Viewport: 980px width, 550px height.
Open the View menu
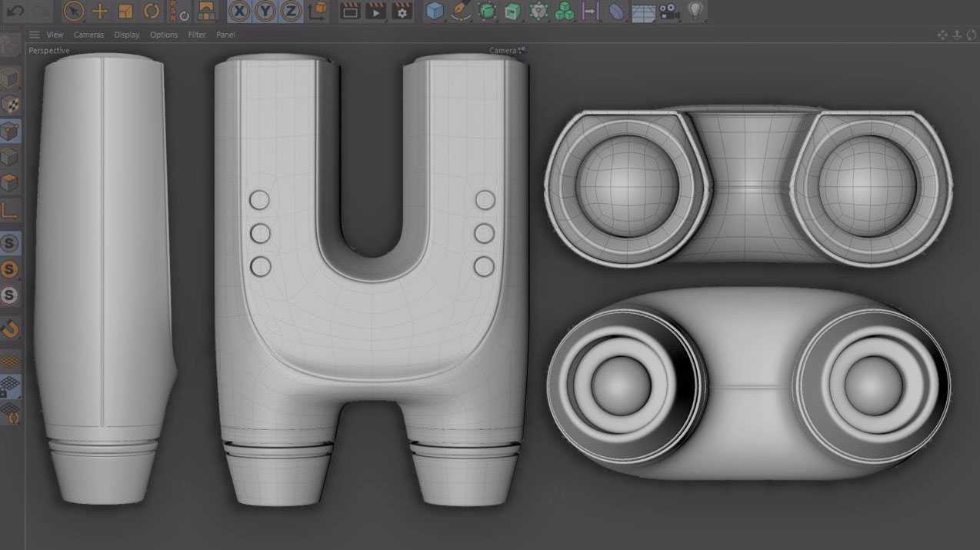point(55,35)
